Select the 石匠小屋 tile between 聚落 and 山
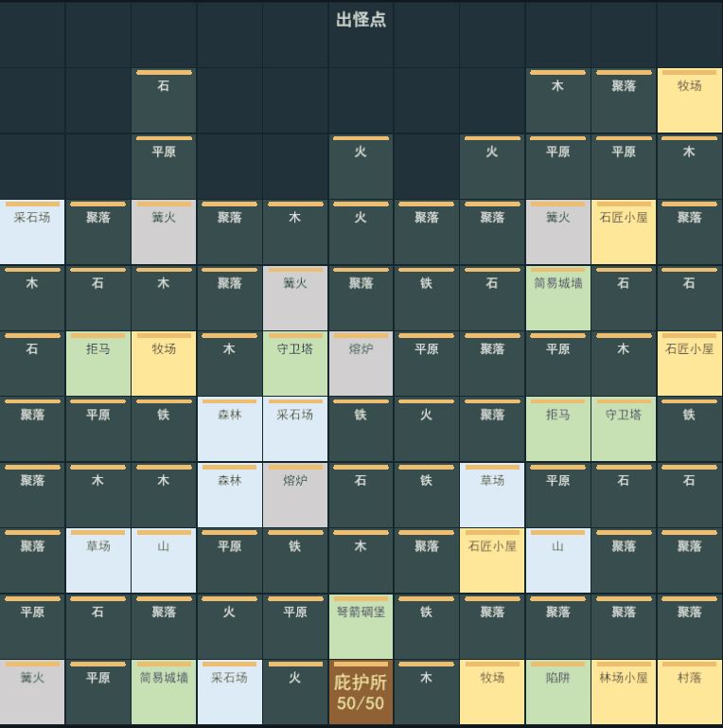The image size is (723, 728). 492,560
